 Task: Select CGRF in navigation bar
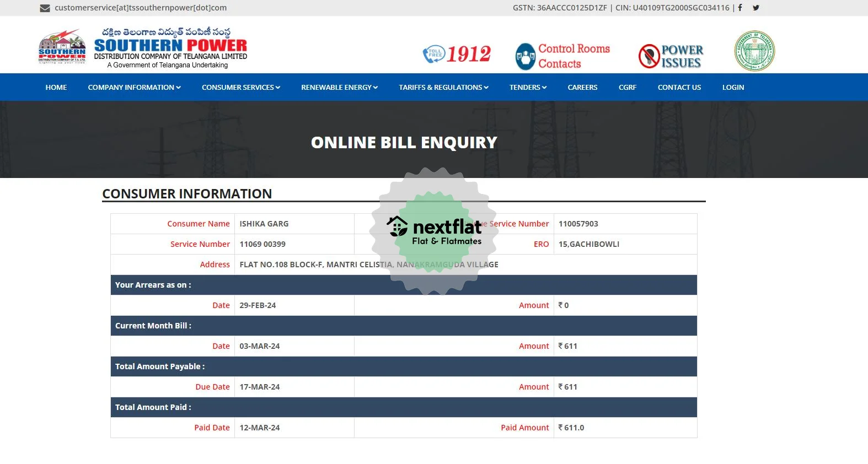[x=628, y=87]
